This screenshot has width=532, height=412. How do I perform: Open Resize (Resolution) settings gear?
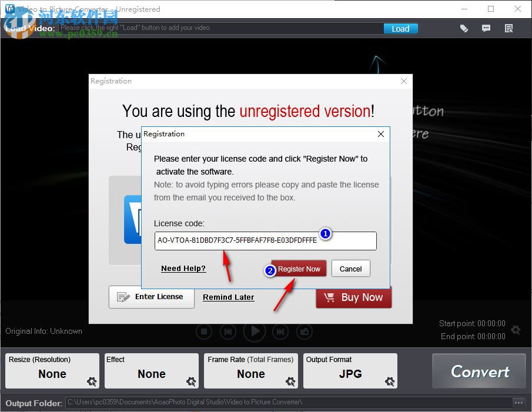coord(91,382)
